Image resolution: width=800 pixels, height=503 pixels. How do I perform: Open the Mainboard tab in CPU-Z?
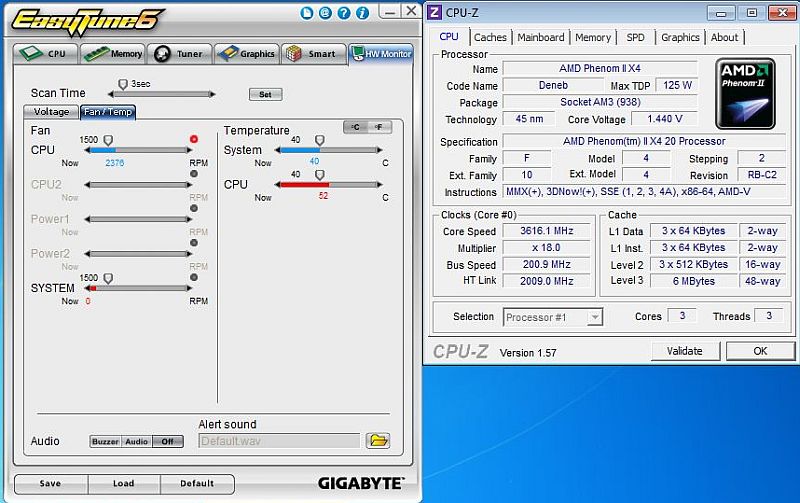(541, 37)
